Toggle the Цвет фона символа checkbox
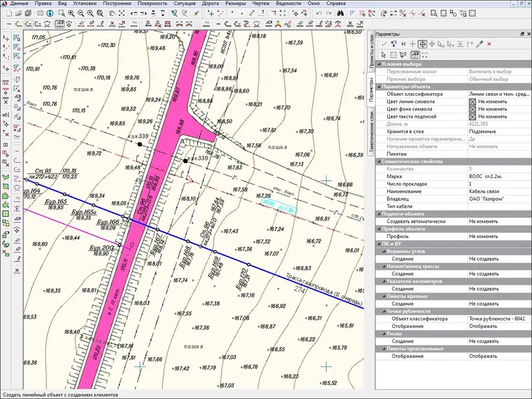 (x=473, y=109)
